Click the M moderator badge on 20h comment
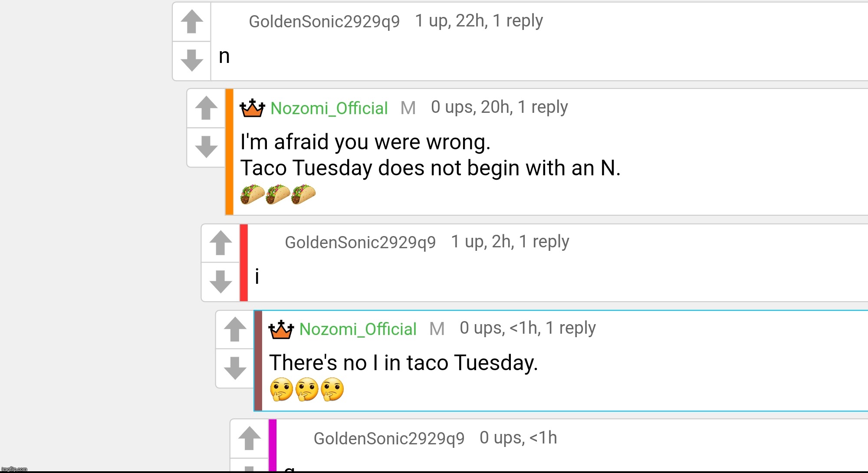This screenshot has width=868, height=473. pyautogui.click(x=408, y=108)
